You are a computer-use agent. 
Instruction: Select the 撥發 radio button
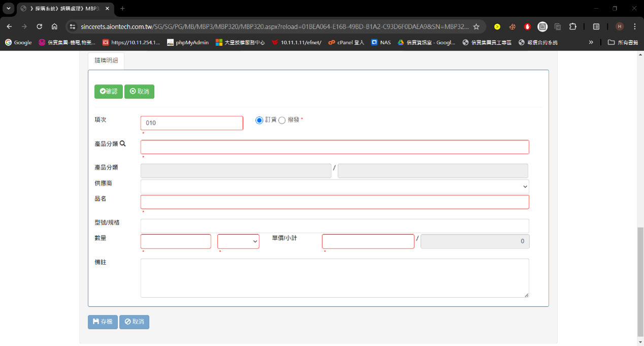coord(282,120)
